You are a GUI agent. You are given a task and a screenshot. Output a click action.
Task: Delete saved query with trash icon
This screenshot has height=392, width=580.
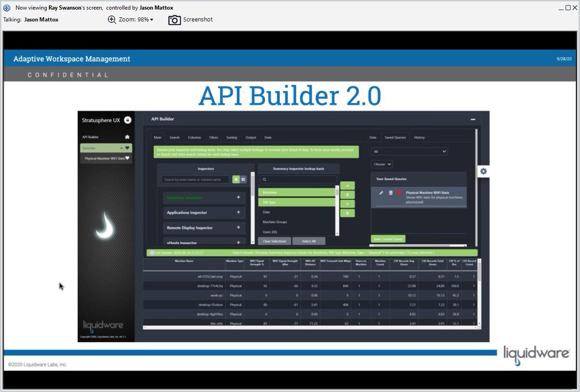[391, 193]
